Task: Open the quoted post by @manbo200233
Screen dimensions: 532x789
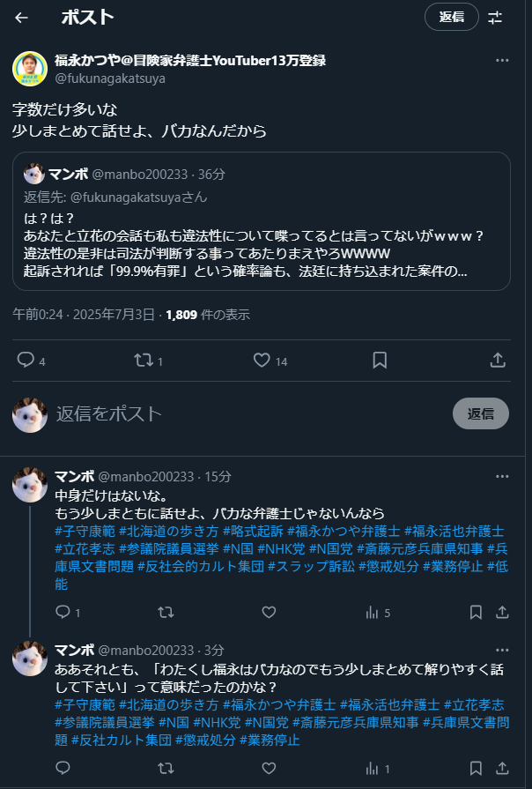Action: (x=262, y=221)
